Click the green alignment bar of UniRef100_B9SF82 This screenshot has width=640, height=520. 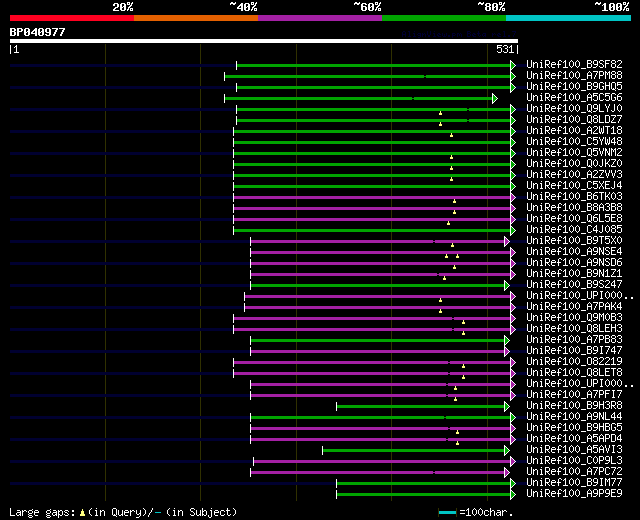click(x=373, y=65)
